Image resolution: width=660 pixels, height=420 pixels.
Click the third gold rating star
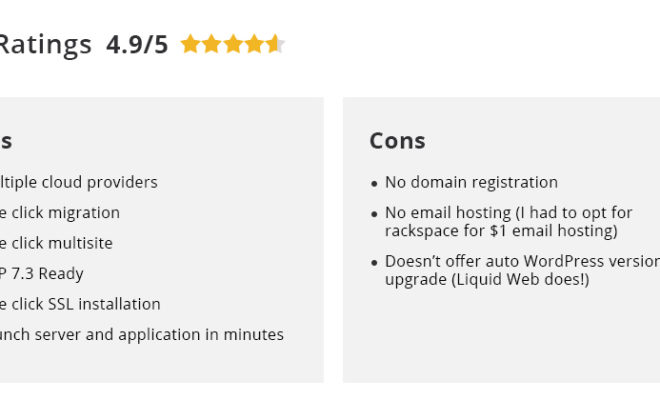pyautogui.click(x=233, y=44)
